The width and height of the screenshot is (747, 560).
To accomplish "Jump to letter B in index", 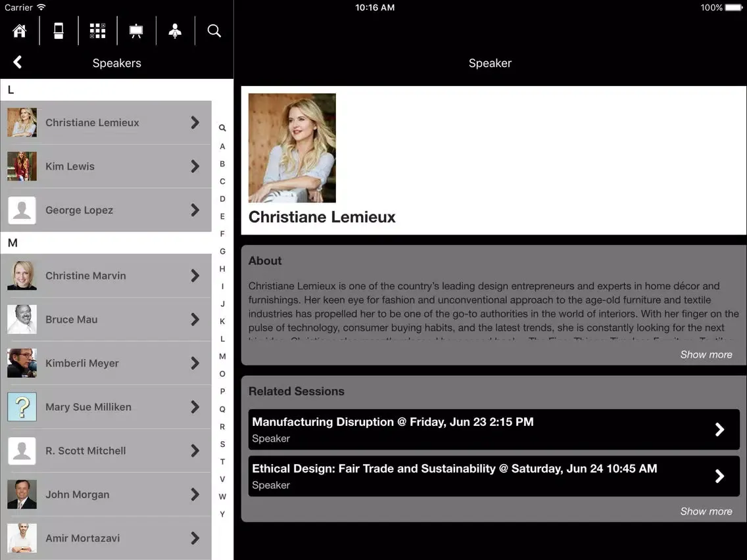I will 222,164.
